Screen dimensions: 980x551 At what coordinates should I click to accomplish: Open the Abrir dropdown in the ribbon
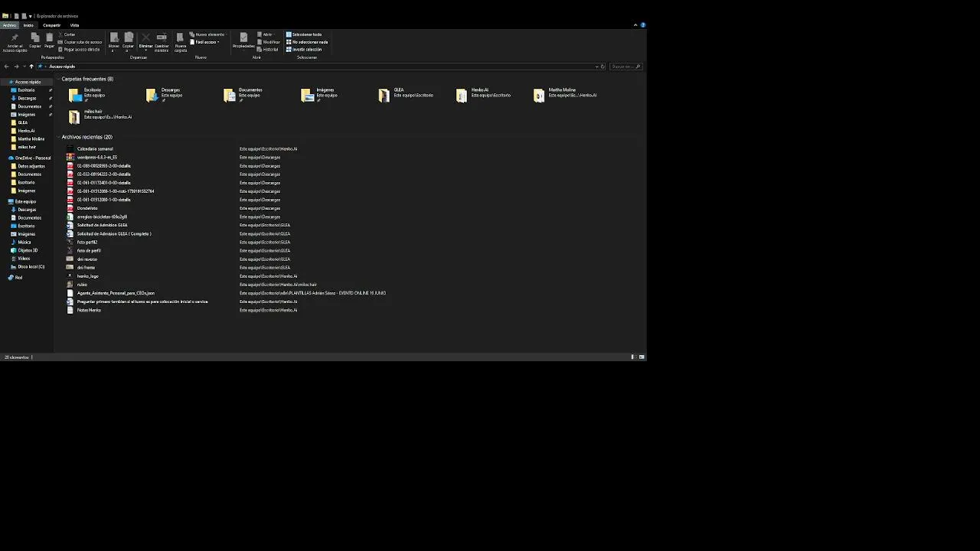[266, 34]
